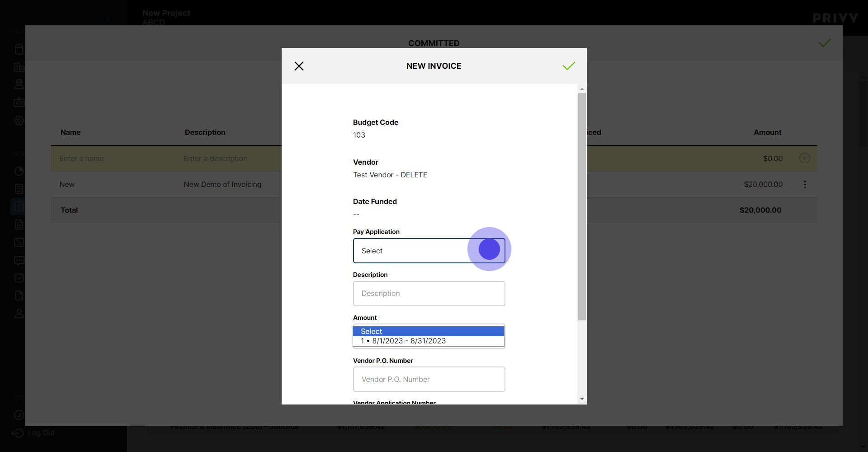This screenshot has height=452, width=868.
Task: Click the 'Amount' column header
Action: click(768, 133)
